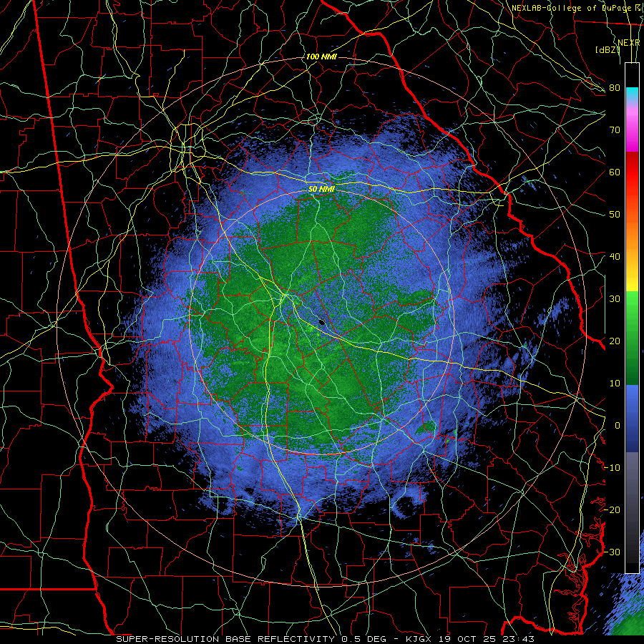Click the bright green segment of color bar
Viewport: 644px width, 644px height.
coord(632,308)
